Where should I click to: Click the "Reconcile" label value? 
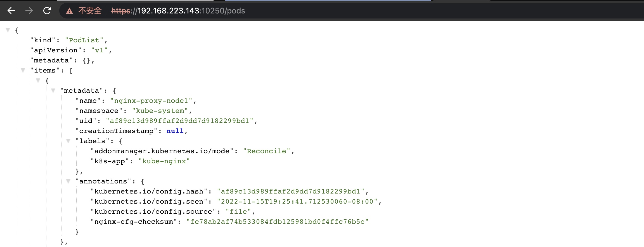266,151
